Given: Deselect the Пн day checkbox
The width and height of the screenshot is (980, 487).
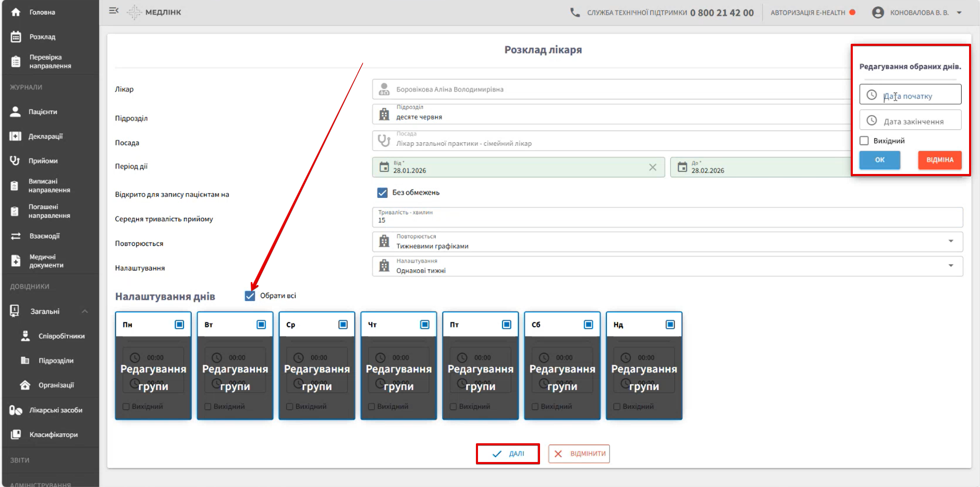Looking at the screenshot, I should tap(179, 324).
